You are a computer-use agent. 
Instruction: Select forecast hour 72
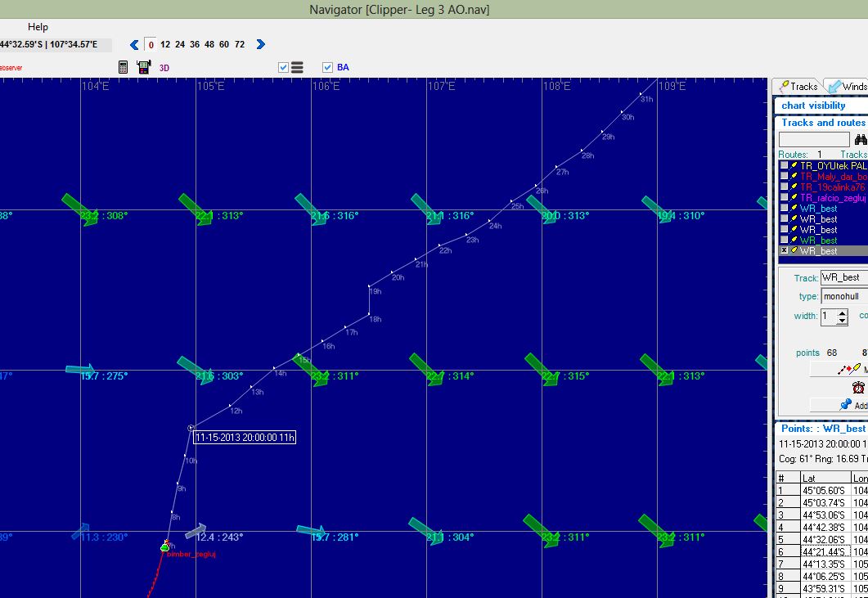coord(239,44)
